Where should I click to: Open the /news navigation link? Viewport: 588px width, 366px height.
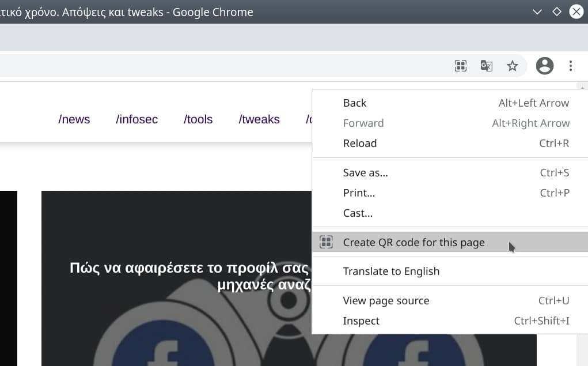74,120
